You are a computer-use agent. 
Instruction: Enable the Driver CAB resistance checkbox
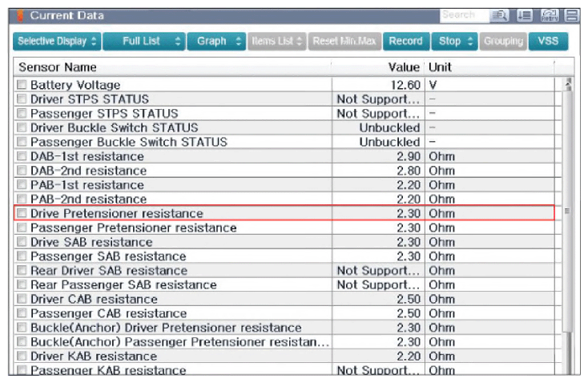tap(22, 299)
